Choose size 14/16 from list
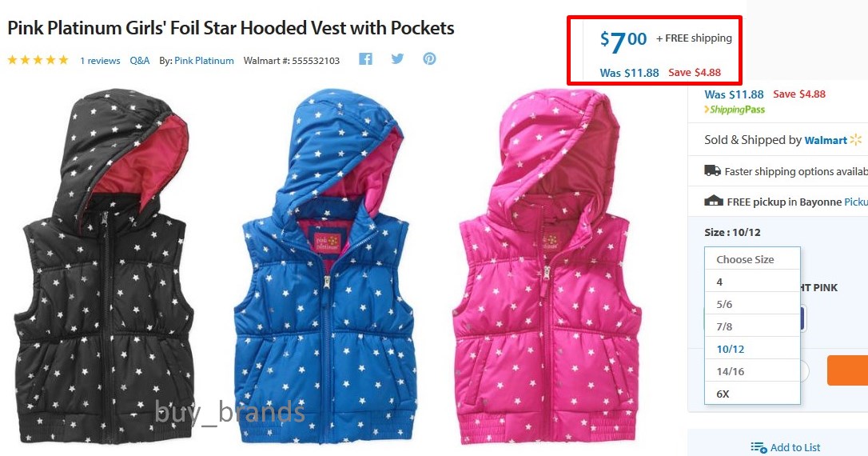Image resolution: width=868 pixels, height=456 pixels. 752,371
